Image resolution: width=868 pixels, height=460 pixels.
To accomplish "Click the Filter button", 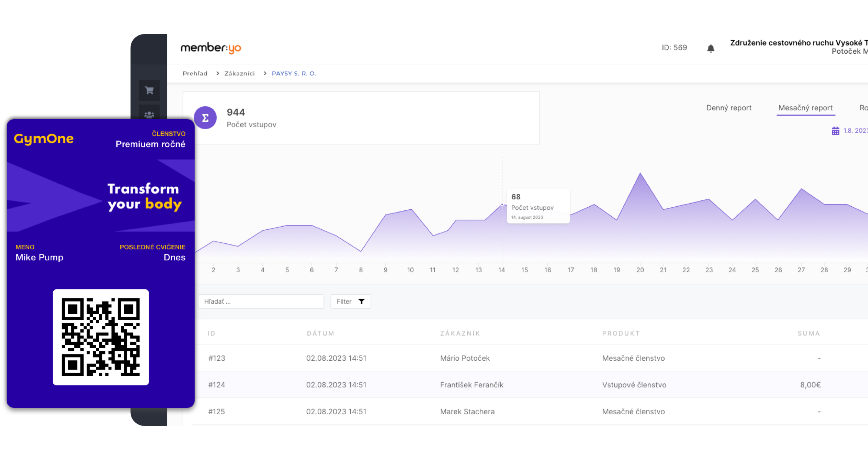I will point(350,301).
